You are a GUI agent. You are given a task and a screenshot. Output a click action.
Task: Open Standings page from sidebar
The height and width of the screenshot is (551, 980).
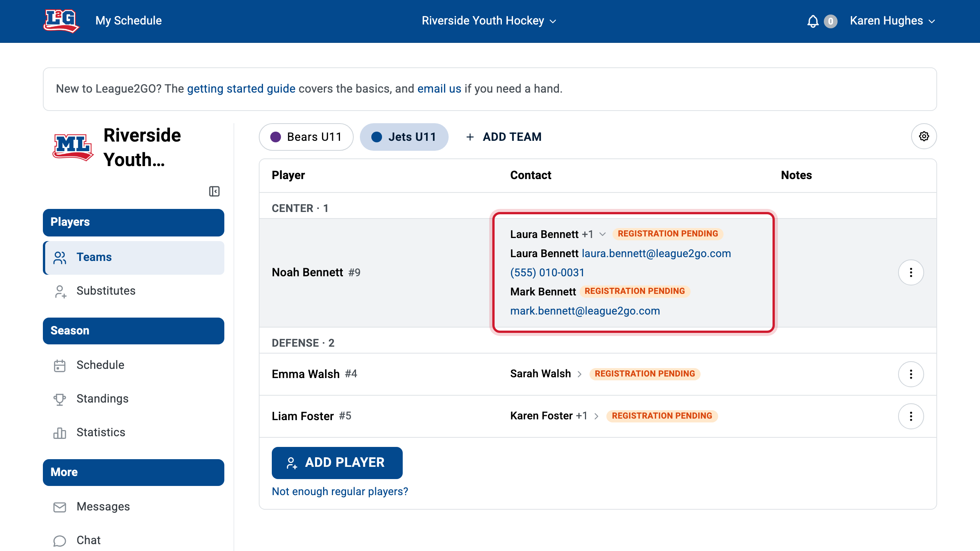pyautogui.click(x=134, y=399)
